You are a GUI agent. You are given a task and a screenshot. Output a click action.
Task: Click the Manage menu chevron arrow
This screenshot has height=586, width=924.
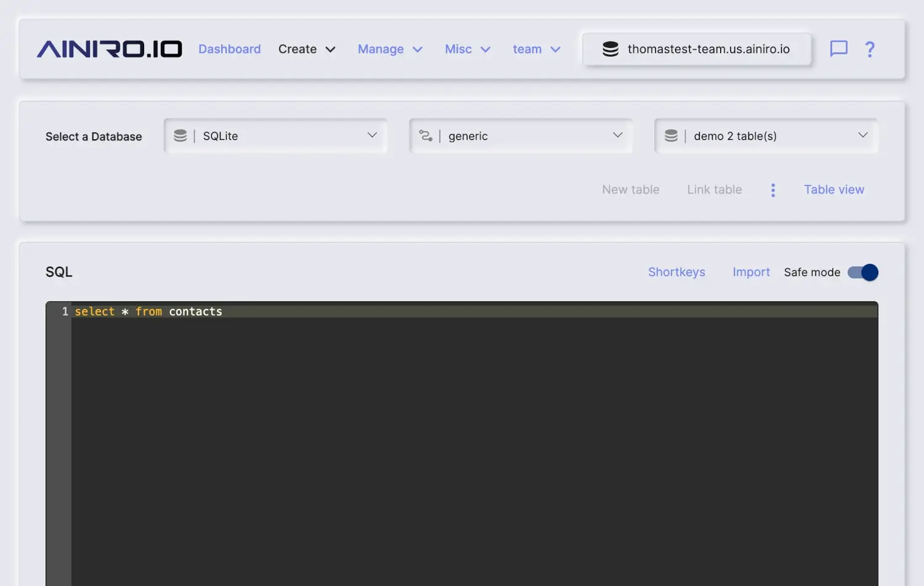coord(417,49)
